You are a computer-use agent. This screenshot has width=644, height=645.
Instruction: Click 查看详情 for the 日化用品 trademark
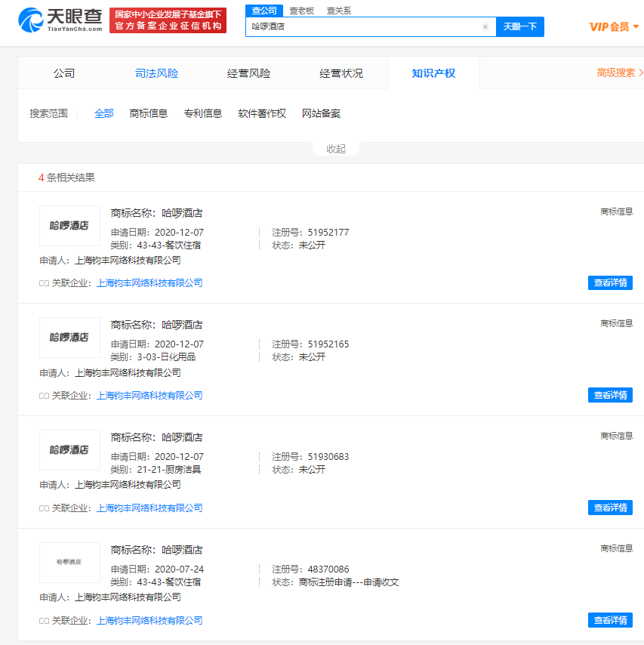click(x=610, y=395)
